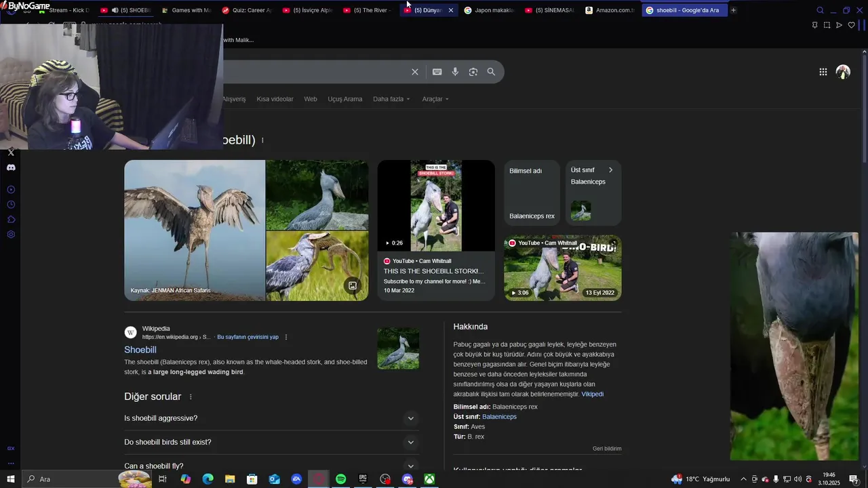Open the Wikipedia result thumbnail image
Screen dimensions: 868x488
[x=398, y=348]
